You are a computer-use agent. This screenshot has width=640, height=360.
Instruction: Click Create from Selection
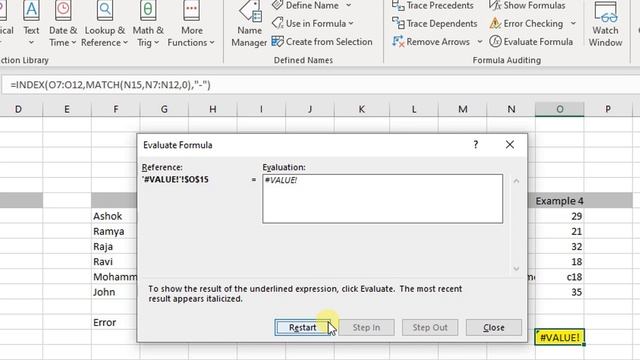(x=322, y=42)
